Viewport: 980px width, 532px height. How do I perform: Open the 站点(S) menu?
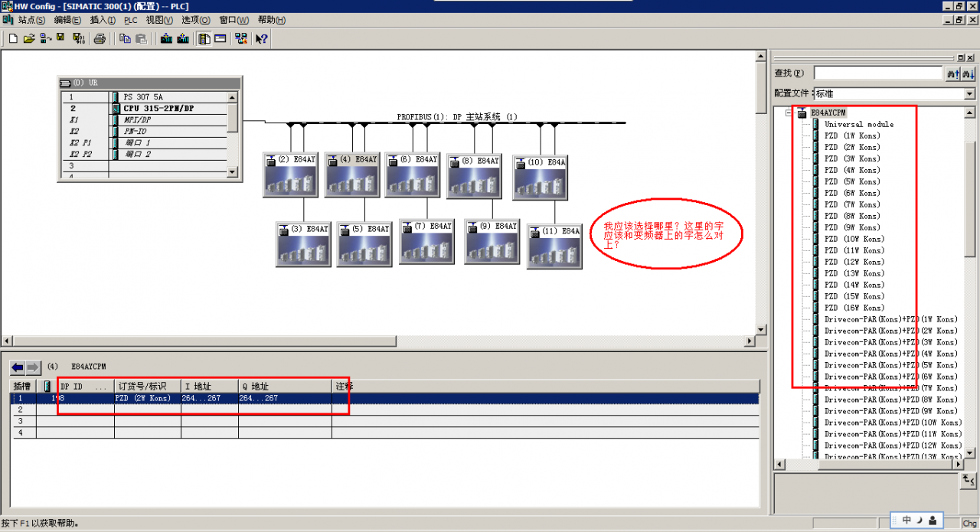coord(31,20)
